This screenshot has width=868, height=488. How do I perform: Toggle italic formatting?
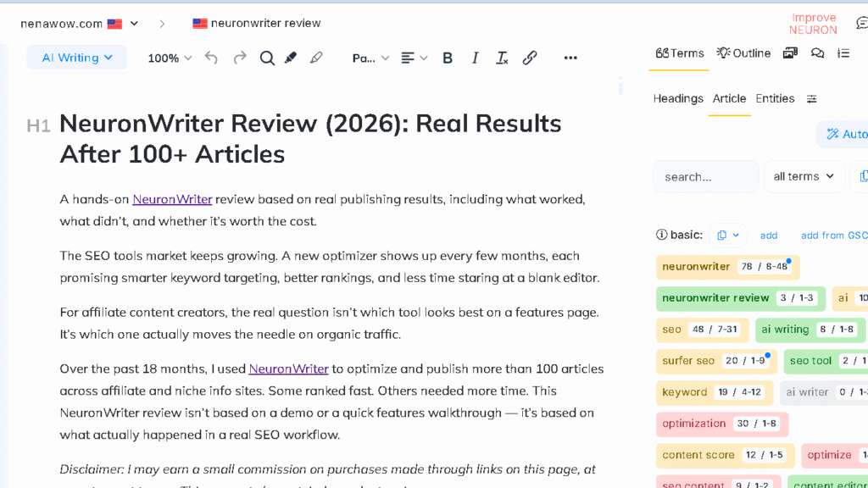tap(475, 58)
